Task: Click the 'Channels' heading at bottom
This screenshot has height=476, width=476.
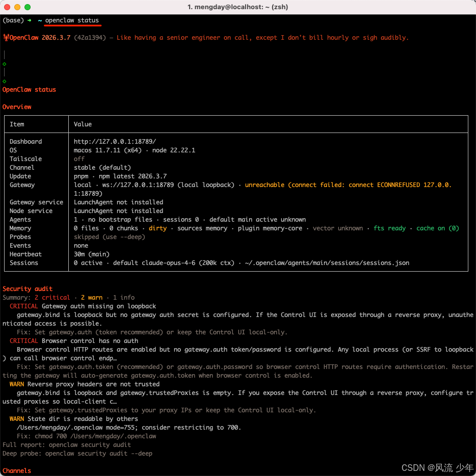Action: pos(17,471)
